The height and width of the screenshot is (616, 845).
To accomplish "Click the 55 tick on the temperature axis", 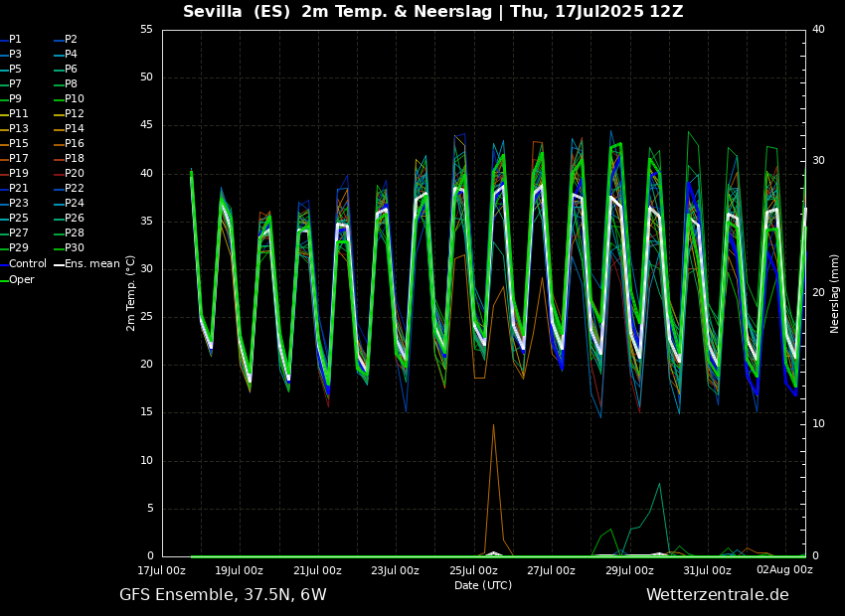I will pos(146,30).
